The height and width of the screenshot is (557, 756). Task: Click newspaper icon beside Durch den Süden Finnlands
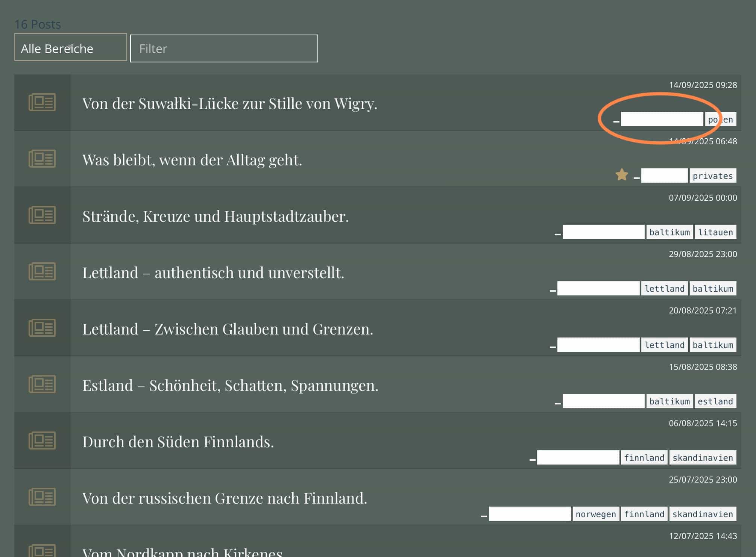click(42, 440)
